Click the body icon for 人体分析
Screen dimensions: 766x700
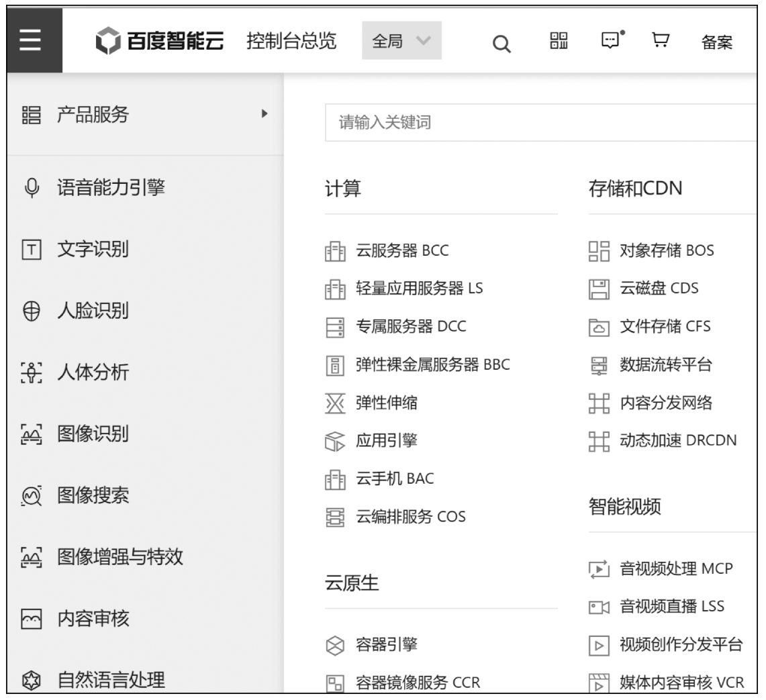coord(32,372)
